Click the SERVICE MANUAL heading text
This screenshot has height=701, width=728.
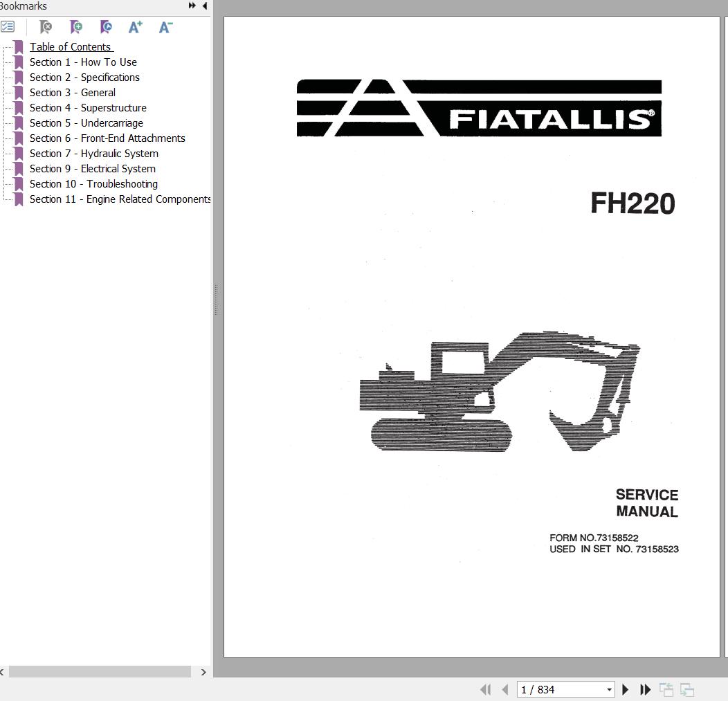(647, 503)
